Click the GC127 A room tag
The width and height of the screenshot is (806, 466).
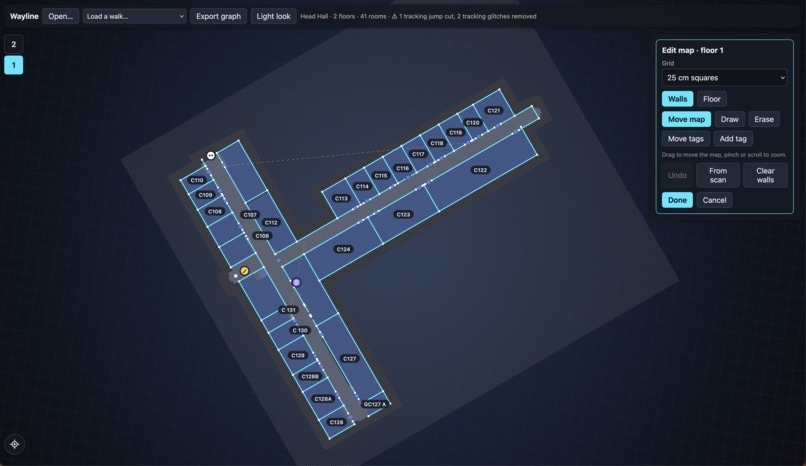pyautogui.click(x=375, y=404)
